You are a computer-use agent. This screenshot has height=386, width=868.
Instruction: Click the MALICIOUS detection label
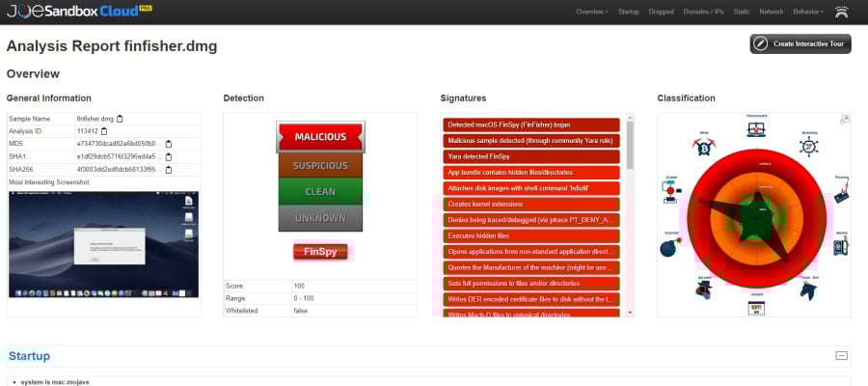tap(320, 137)
